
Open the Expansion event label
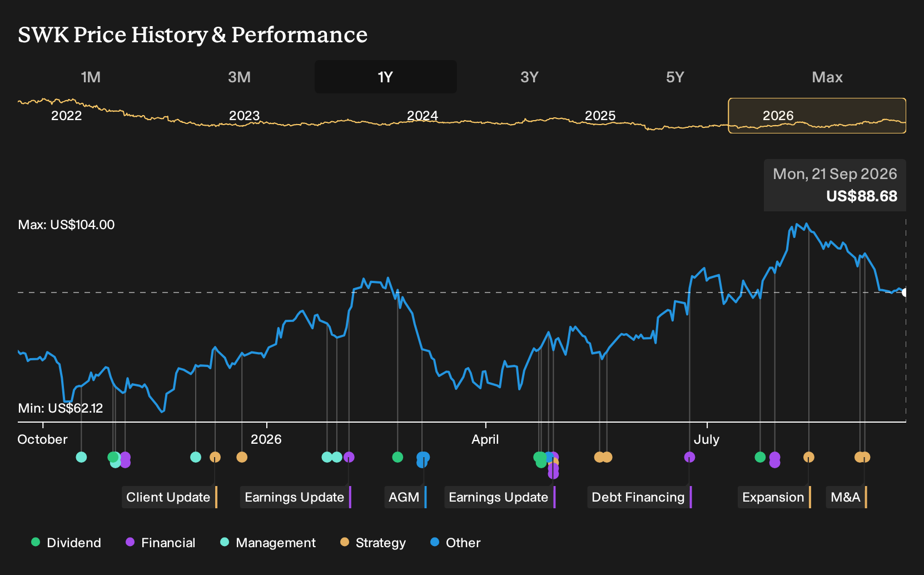pyautogui.click(x=774, y=497)
